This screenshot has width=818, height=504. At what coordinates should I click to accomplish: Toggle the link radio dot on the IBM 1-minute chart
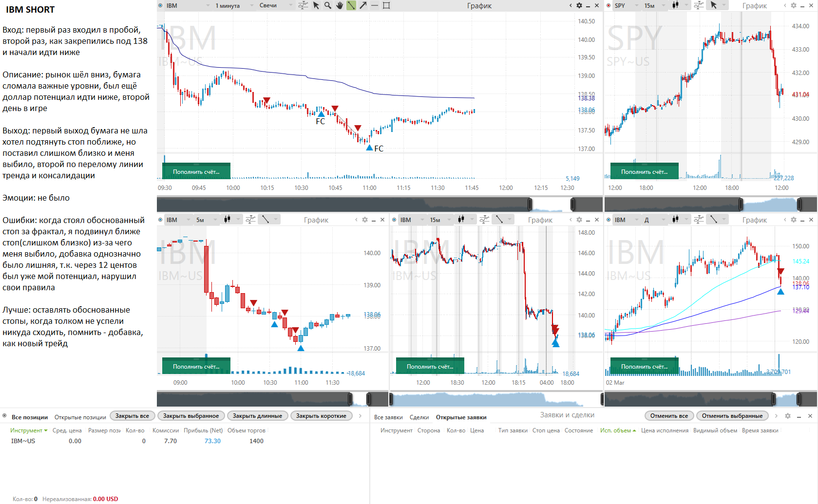point(160,5)
